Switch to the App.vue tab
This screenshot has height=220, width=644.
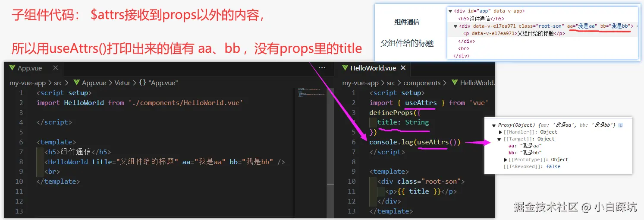pos(30,68)
